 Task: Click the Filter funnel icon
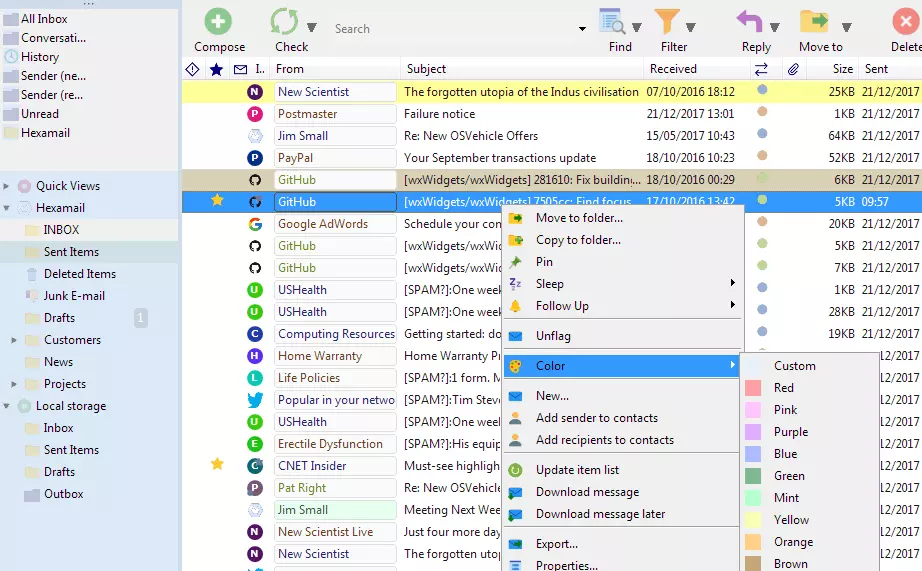[667, 21]
